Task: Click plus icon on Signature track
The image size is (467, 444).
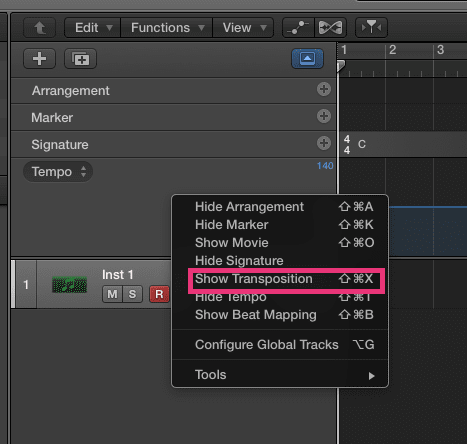Action: (x=324, y=143)
